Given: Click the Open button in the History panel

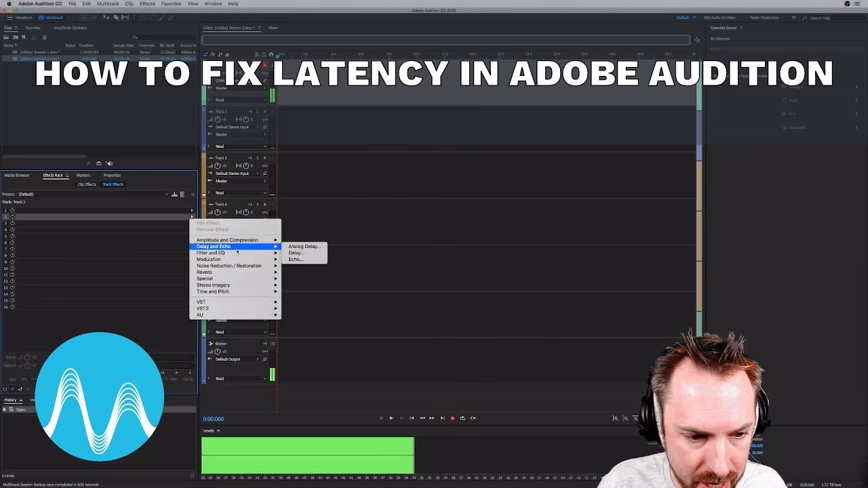Looking at the screenshot, I should pos(20,409).
